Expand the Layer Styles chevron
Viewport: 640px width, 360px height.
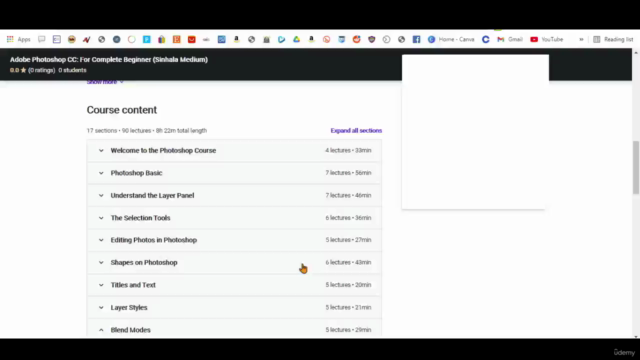(x=101, y=307)
